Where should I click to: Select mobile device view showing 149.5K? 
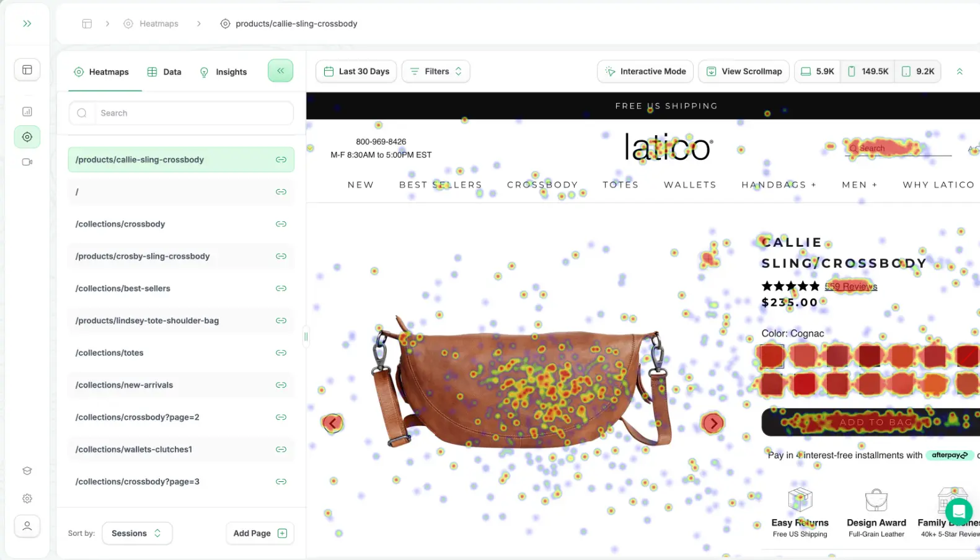point(868,71)
